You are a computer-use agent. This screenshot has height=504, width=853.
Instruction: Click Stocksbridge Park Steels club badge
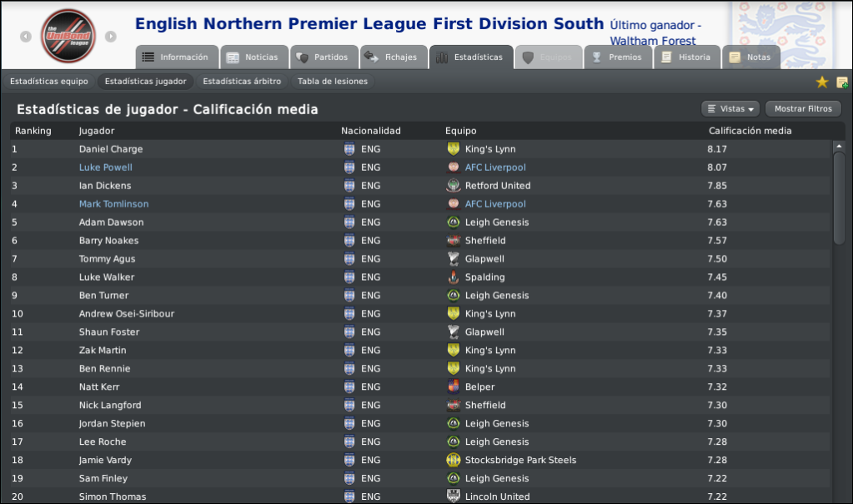(x=453, y=460)
